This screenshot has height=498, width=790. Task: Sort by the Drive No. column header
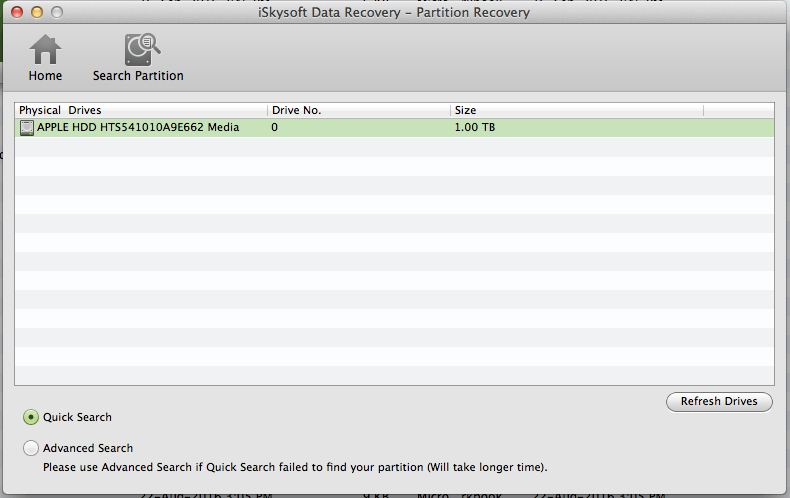[359, 110]
